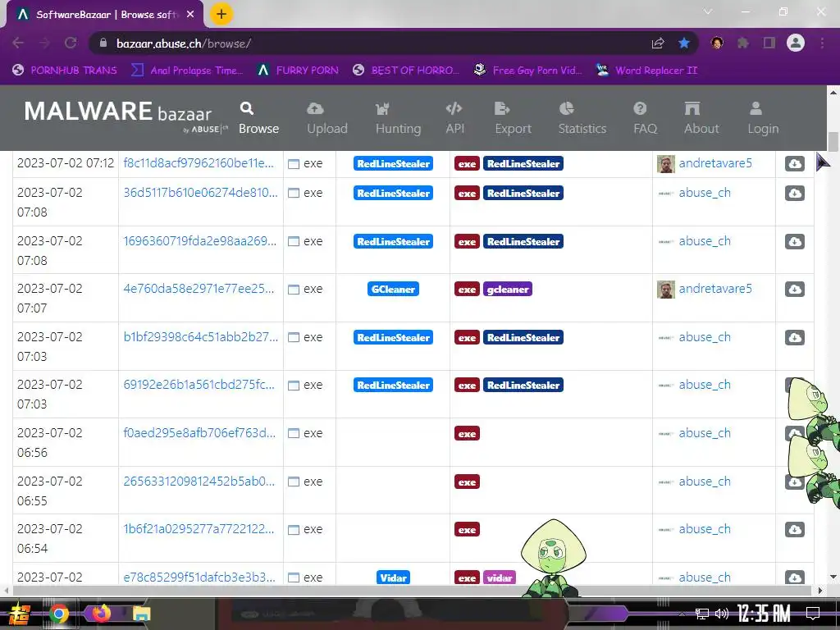Open BEST OF HORRO... bookmark
This screenshot has height=630, width=840.
pos(406,71)
